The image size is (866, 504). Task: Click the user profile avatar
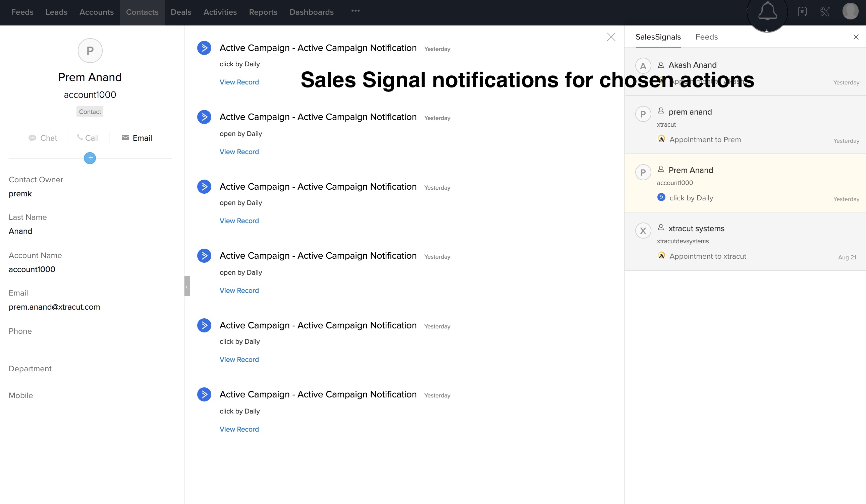(850, 11)
